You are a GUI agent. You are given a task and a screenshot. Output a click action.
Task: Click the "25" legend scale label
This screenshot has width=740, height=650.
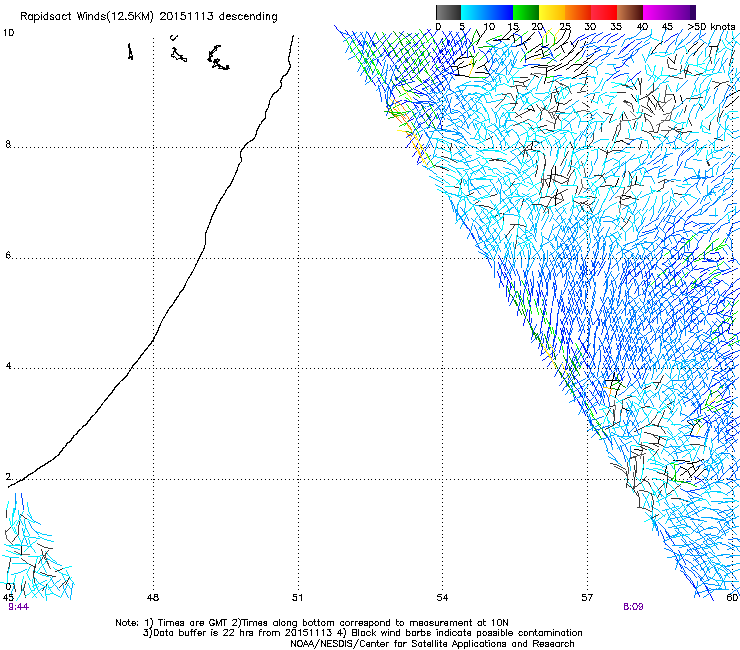[565, 26]
